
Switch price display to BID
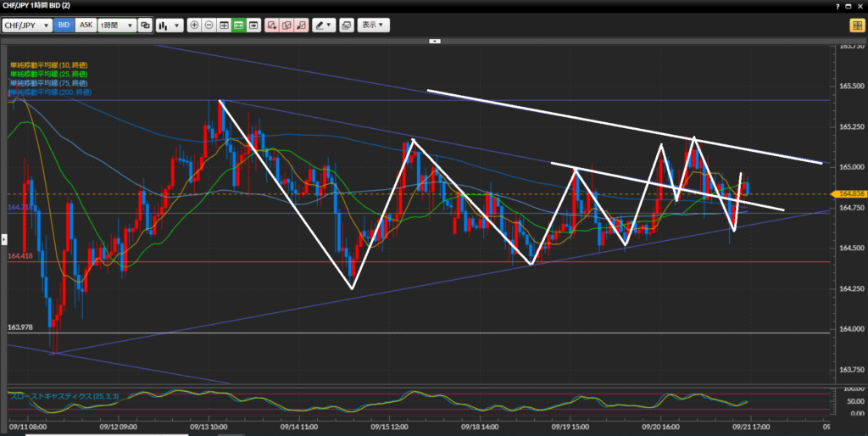(64, 25)
